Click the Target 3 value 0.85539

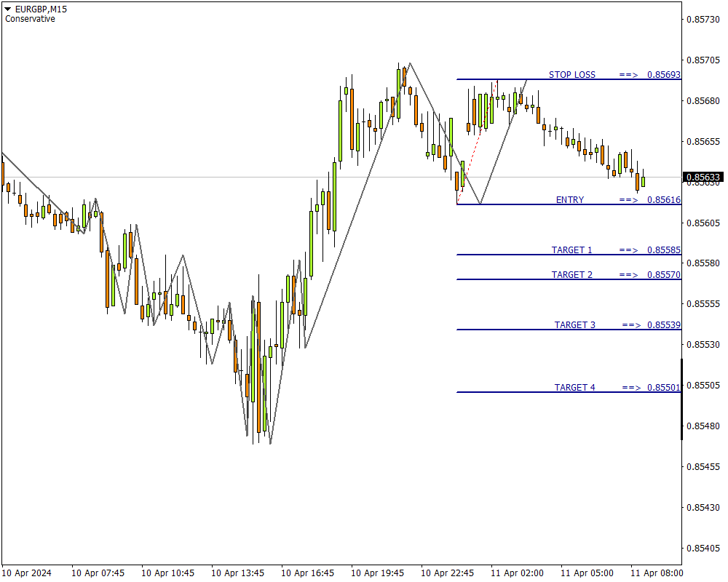pyautogui.click(x=664, y=325)
